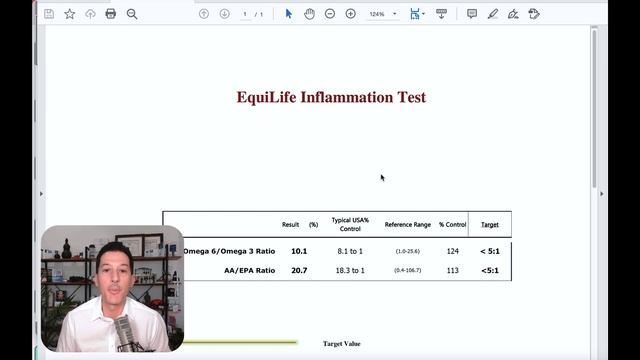Click the webcam video overlay of presenter

point(112,289)
